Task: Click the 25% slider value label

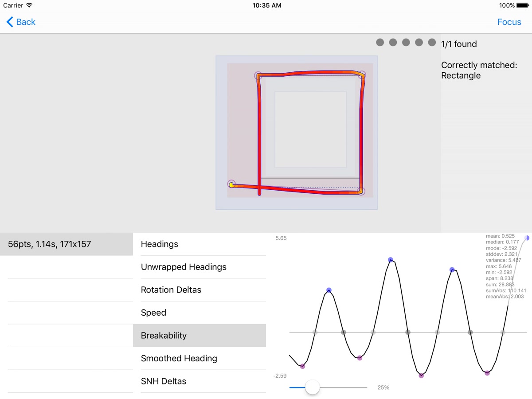Action: (383, 387)
